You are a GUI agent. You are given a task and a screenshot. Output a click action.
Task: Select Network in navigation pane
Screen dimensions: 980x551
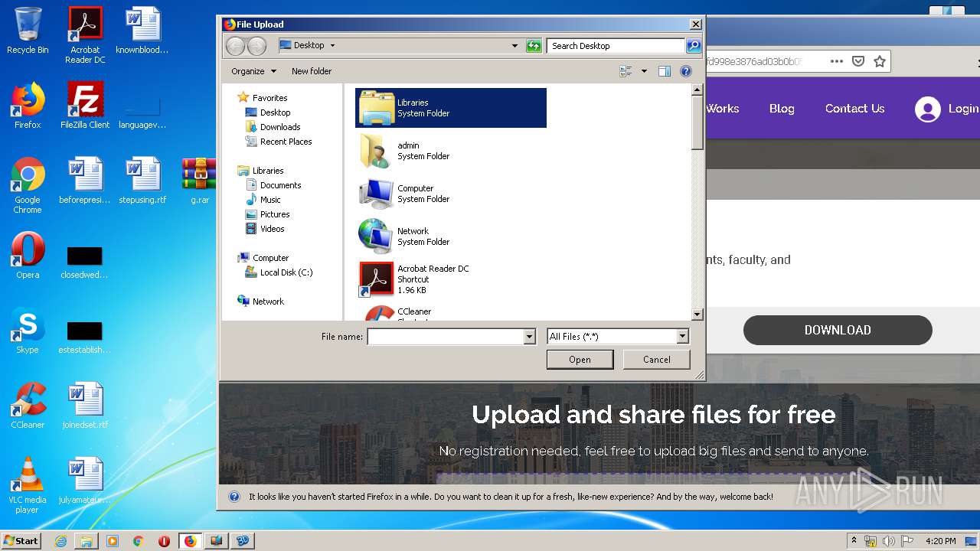tap(261, 302)
